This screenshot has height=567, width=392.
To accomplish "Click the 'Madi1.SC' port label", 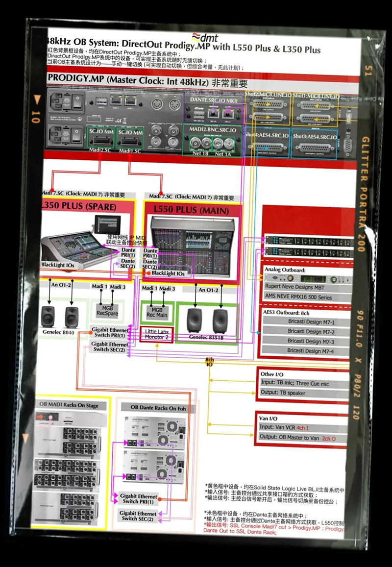I will coord(130,151).
